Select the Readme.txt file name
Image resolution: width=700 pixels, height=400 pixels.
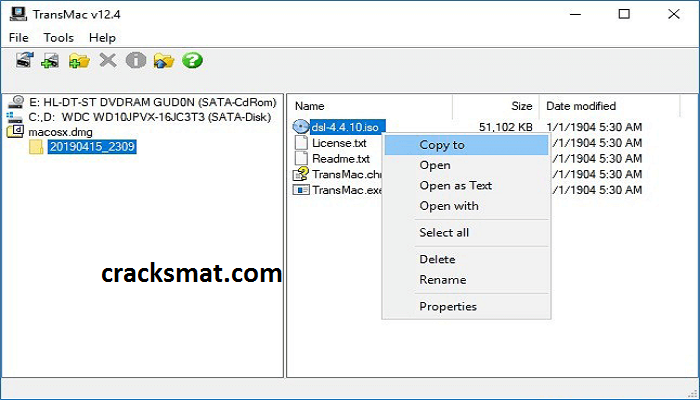pyautogui.click(x=341, y=158)
